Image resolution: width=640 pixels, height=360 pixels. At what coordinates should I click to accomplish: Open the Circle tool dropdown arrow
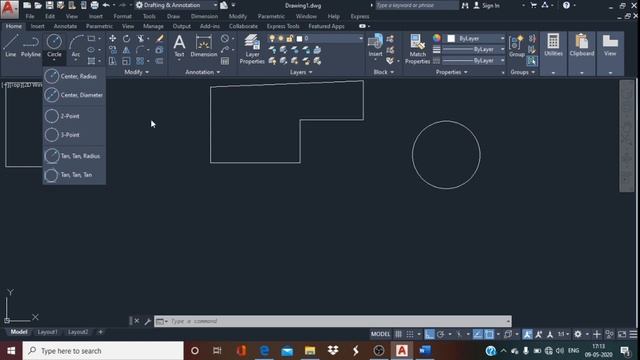54,60
